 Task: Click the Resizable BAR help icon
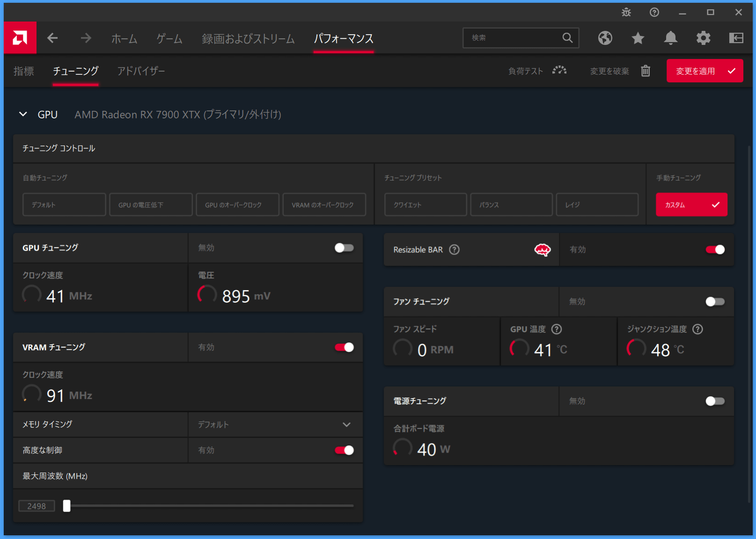(454, 250)
